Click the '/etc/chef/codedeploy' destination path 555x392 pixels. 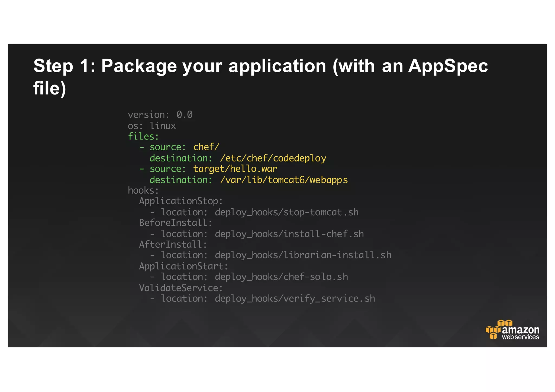pyautogui.click(x=273, y=158)
